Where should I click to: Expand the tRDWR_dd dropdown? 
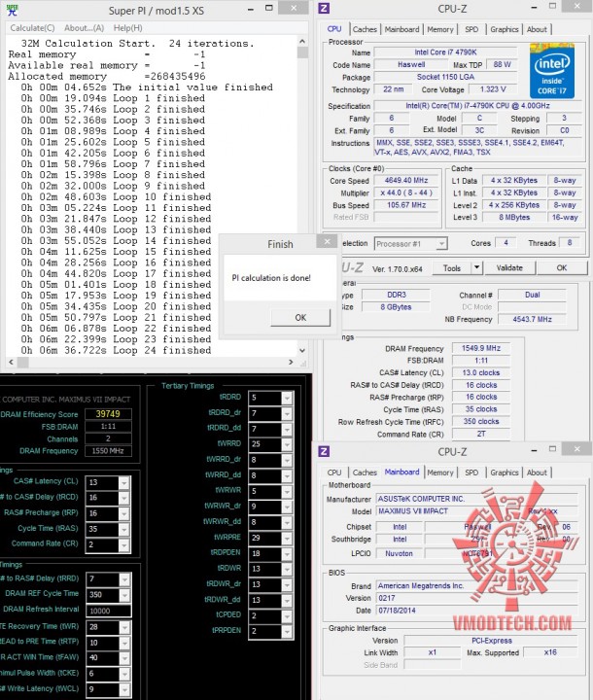click(287, 601)
